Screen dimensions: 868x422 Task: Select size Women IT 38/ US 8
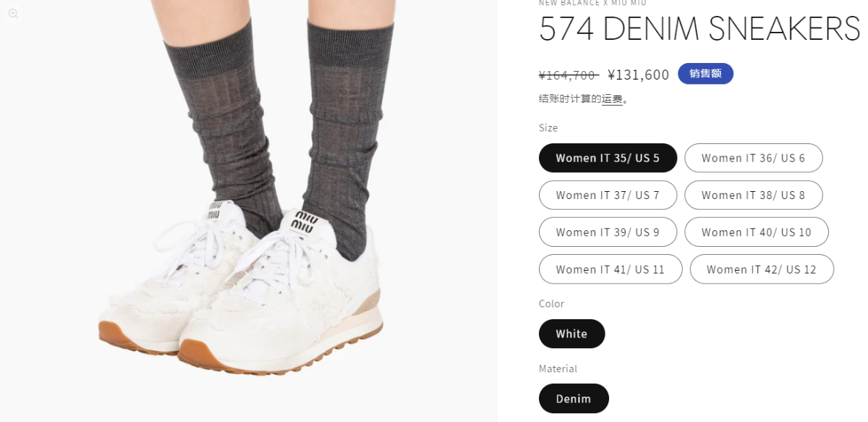(753, 195)
